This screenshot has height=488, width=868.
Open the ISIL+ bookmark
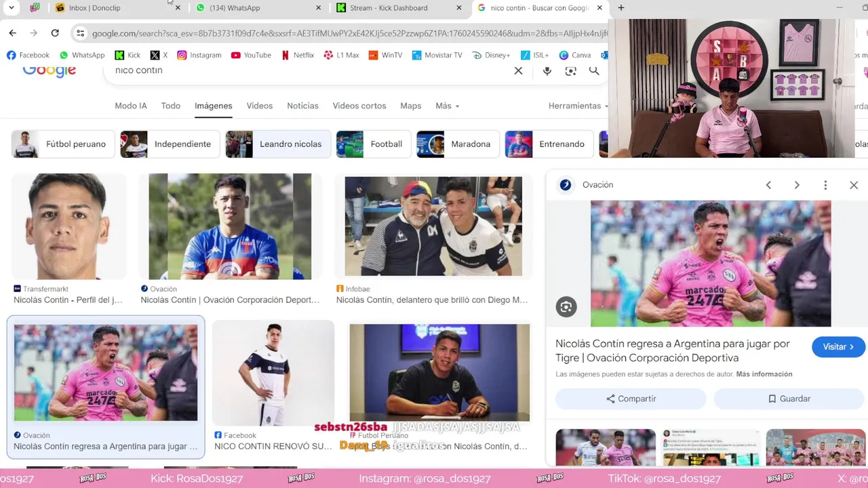[x=534, y=55]
